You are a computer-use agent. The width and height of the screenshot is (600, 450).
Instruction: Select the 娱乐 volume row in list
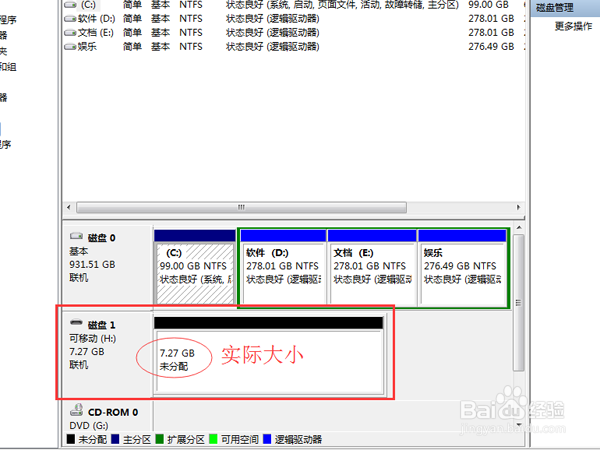pyautogui.click(x=294, y=47)
